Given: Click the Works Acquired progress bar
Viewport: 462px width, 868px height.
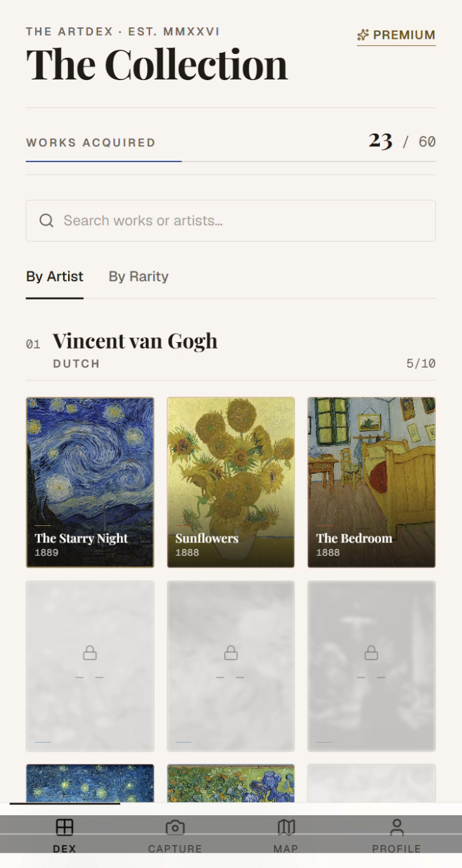Looking at the screenshot, I should pos(230,162).
